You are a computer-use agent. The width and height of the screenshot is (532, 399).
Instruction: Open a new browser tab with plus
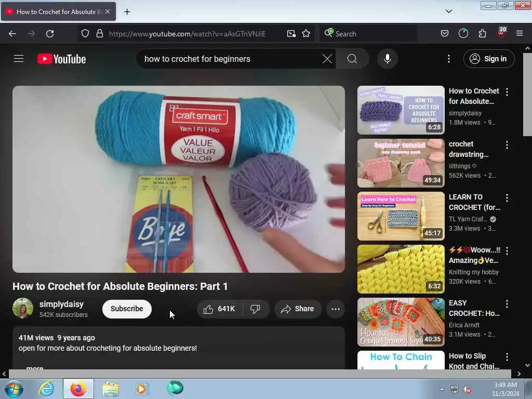(127, 12)
